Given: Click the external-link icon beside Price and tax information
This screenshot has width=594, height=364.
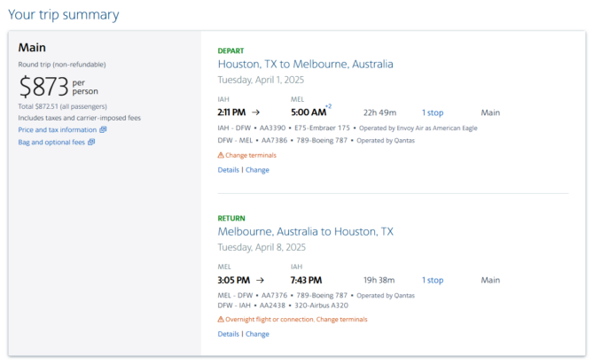Looking at the screenshot, I should [x=103, y=129].
